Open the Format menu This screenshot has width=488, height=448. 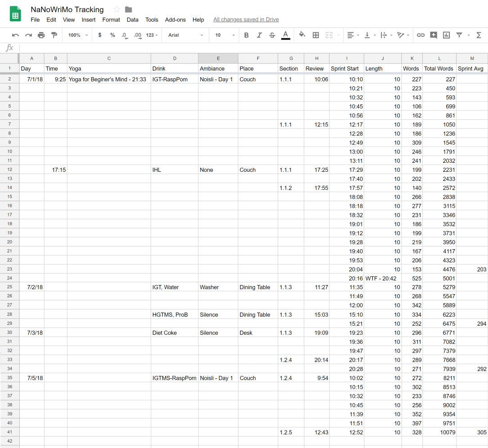(111, 20)
